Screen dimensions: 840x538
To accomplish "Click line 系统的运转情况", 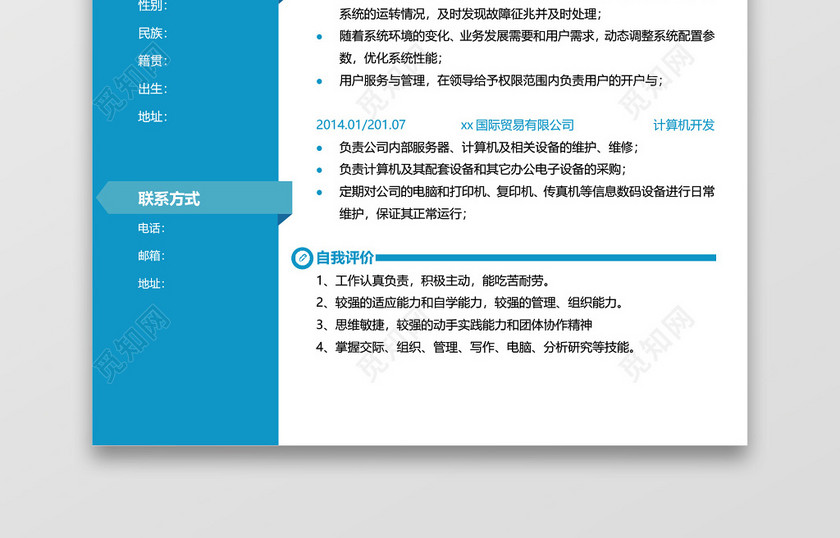I will 470,14.
